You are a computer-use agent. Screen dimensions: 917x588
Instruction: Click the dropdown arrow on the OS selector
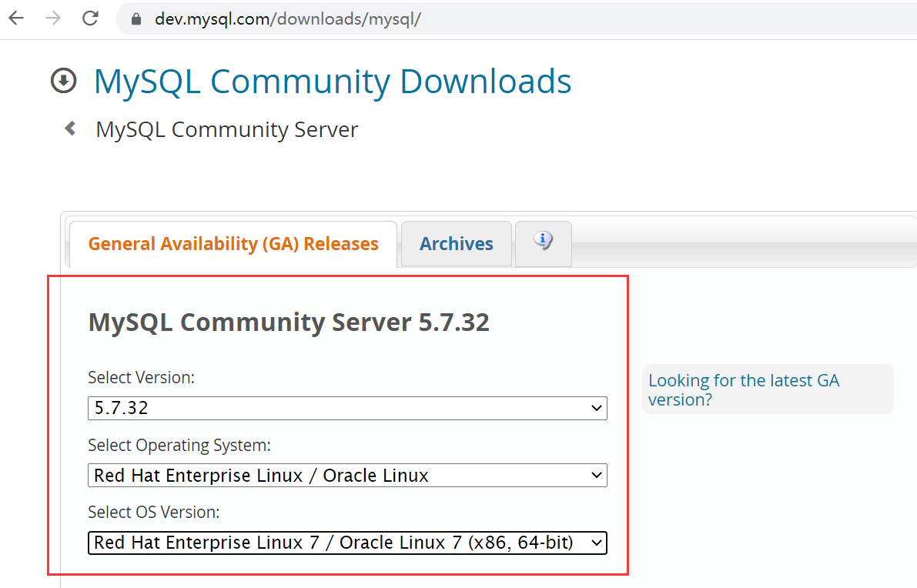[597, 475]
